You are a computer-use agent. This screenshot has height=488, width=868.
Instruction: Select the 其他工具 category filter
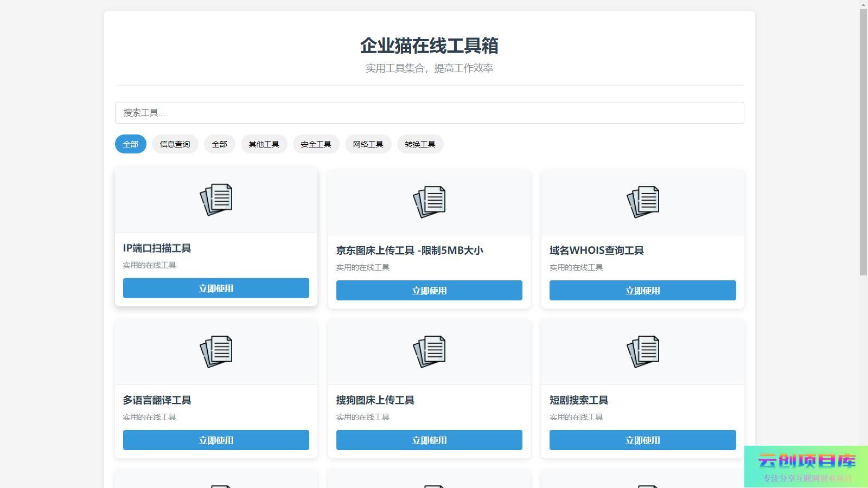pos(264,144)
